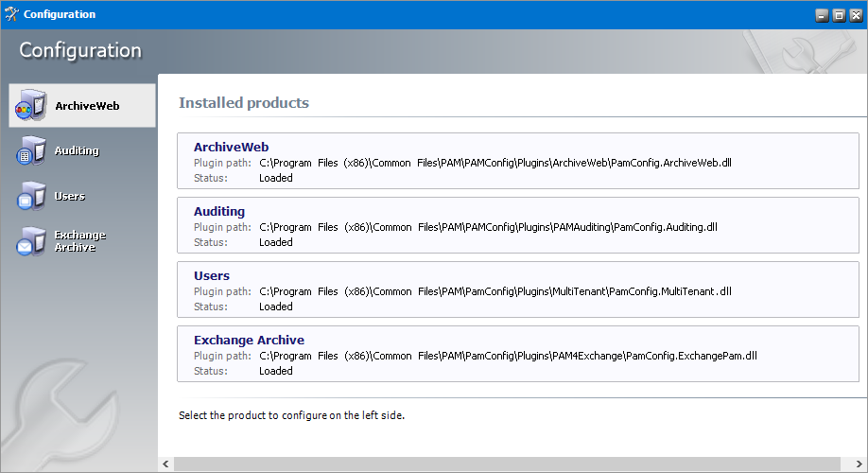Open the Exchange Archive label in the sidebar
Screen dimensions: 868x473
(x=79, y=240)
